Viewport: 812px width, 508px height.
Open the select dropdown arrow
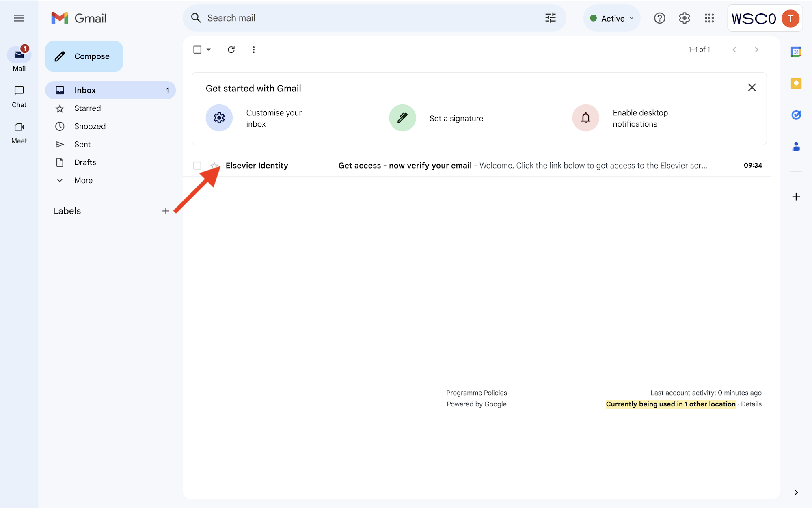coord(209,50)
